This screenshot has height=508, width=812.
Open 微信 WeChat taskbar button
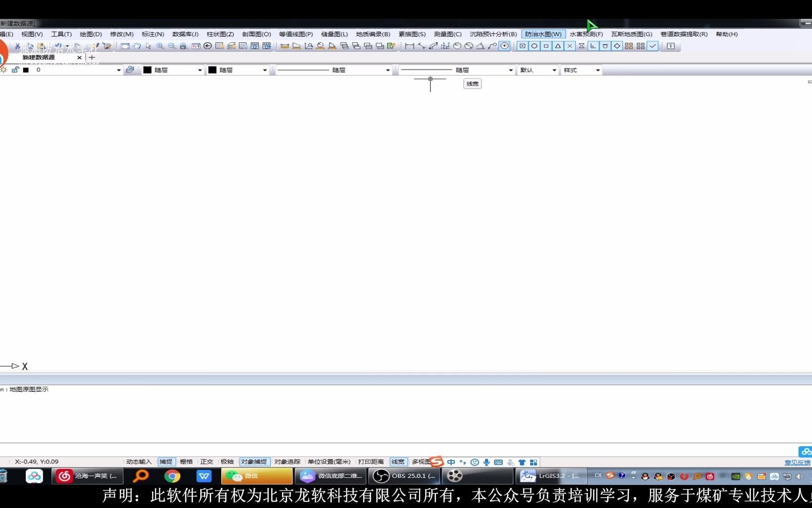257,476
